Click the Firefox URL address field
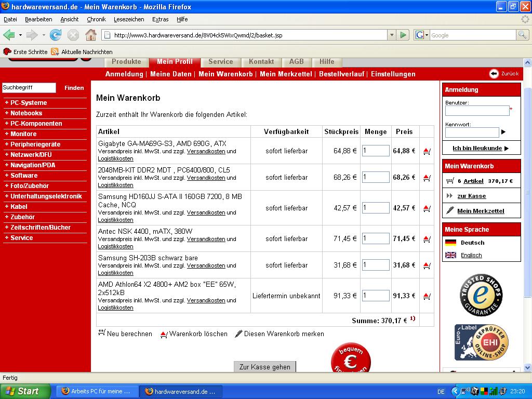 (244, 35)
